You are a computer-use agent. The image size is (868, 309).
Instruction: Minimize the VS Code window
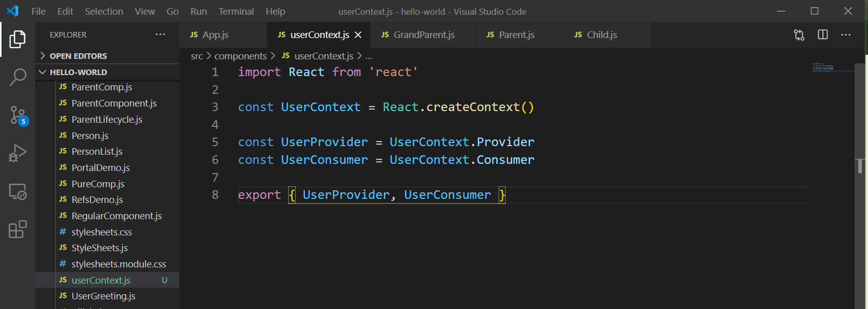(x=781, y=11)
